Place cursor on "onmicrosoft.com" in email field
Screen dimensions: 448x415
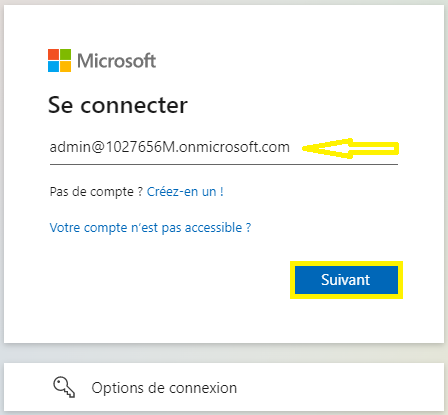tap(234, 147)
